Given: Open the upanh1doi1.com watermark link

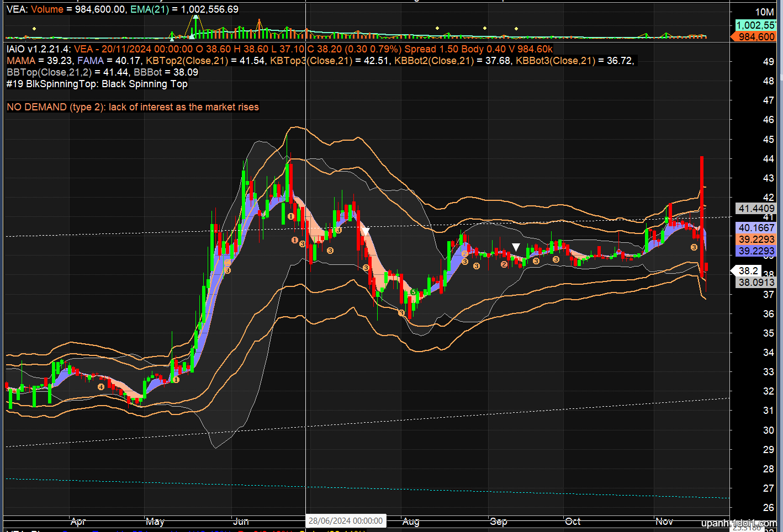Looking at the screenshot, I should click(x=739, y=524).
